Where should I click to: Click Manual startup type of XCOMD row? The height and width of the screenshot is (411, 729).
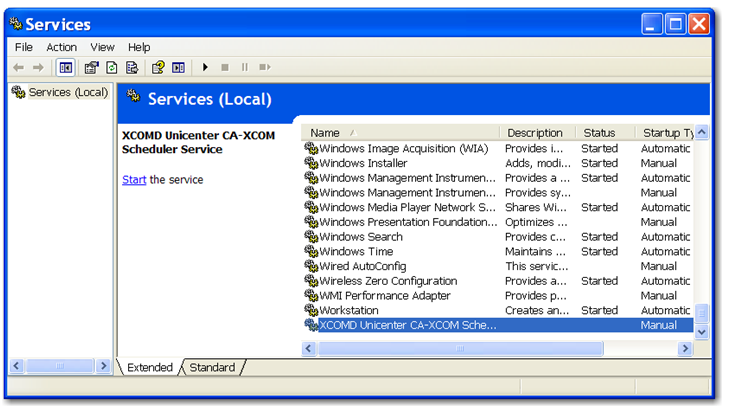[658, 325]
